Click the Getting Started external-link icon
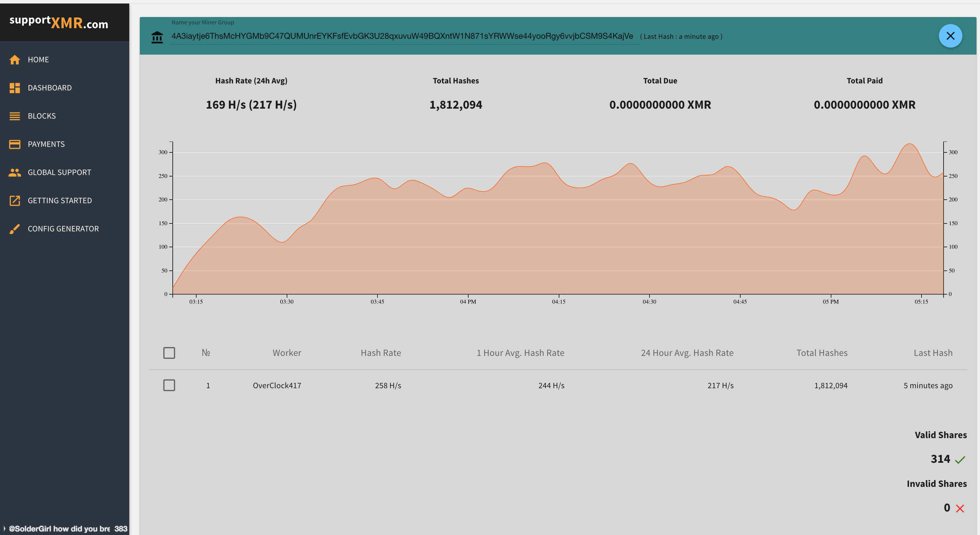The height and width of the screenshot is (535, 980). [14, 200]
